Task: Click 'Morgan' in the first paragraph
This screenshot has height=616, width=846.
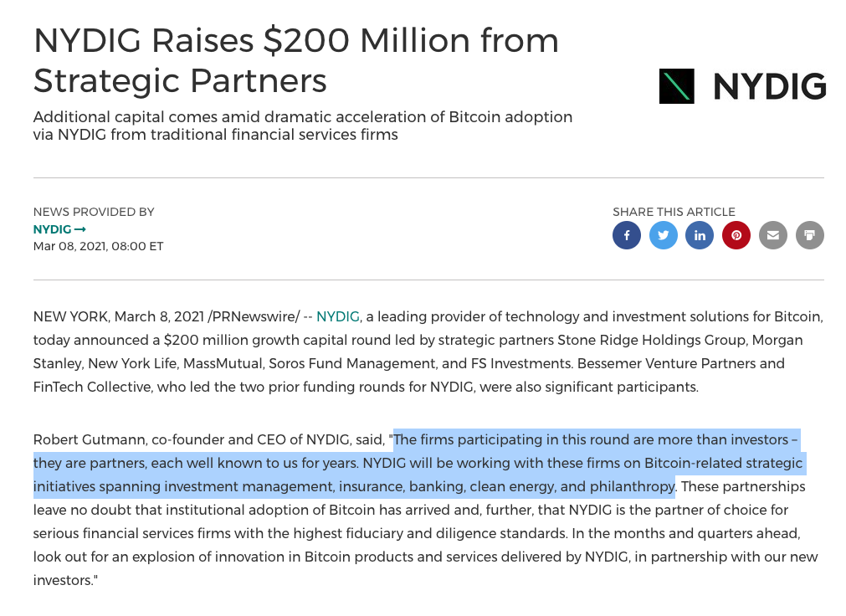Action: [777, 341]
